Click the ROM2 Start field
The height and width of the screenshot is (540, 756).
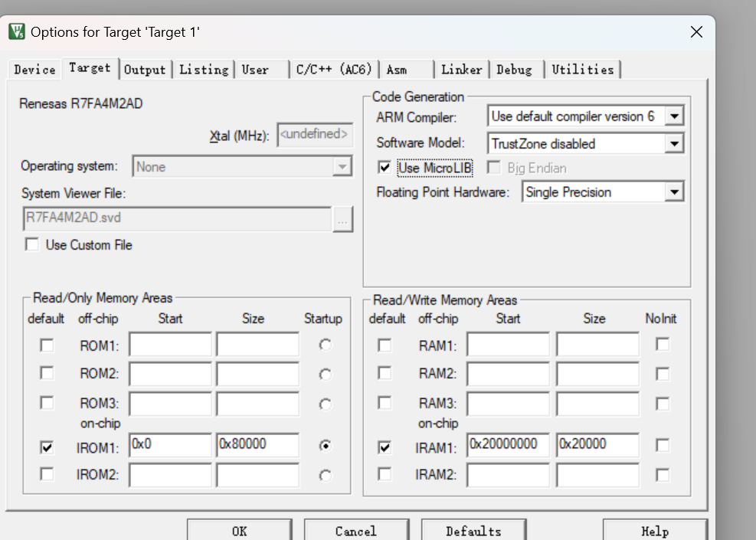coord(170,374)
